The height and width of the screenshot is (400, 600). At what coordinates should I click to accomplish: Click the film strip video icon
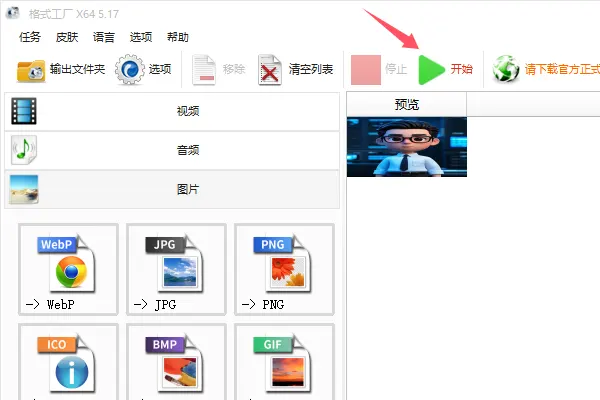click(x=24, y=111)
